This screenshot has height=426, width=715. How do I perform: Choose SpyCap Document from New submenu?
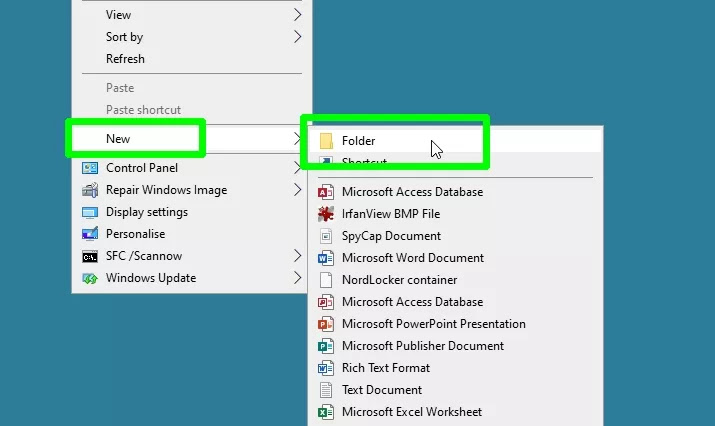(455, 236)
